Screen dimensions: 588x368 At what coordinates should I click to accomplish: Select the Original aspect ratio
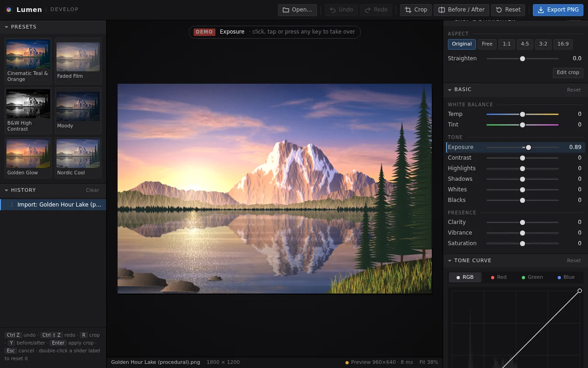pyautogui.click(x=462, y=44)
